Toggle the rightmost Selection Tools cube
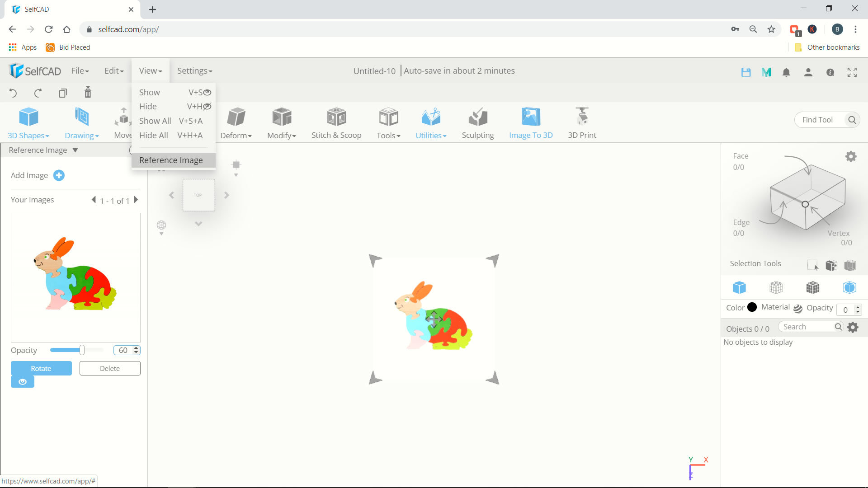Viewport: 868px width, 488px height. (x=850, y=265)
